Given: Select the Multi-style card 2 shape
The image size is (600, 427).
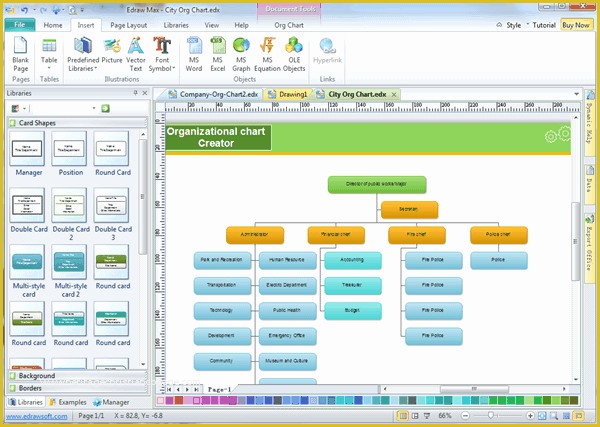Looking at the screenshot, I should click(x=71, y=271).
